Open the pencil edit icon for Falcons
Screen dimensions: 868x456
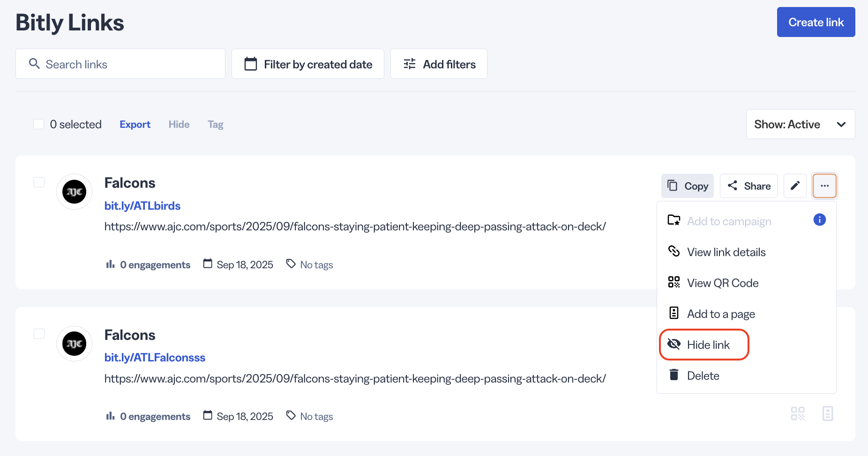tap(795, 185)
